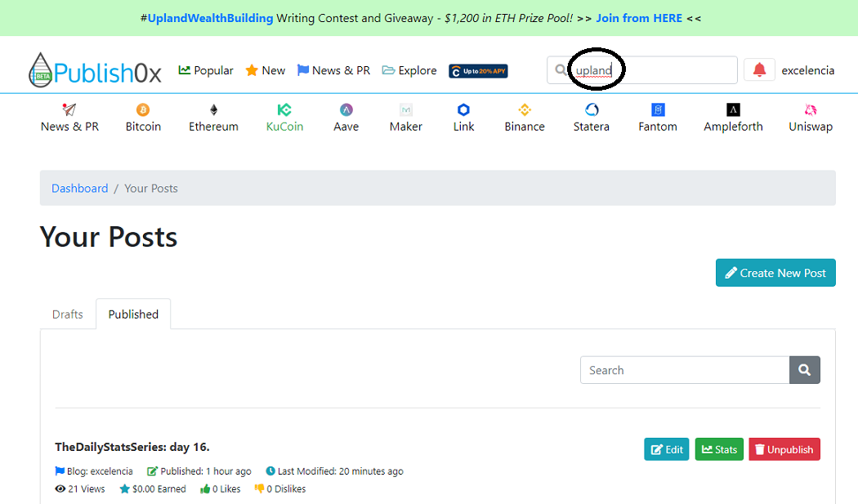Open the Bitcoin category
The image size is (858, 504).
(x=143, y=118)
